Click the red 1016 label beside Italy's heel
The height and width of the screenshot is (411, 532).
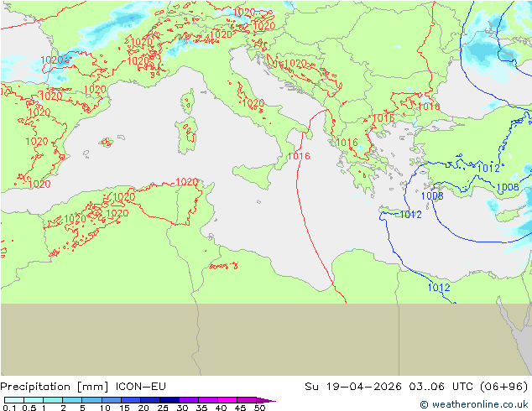(x=299, y=156)
